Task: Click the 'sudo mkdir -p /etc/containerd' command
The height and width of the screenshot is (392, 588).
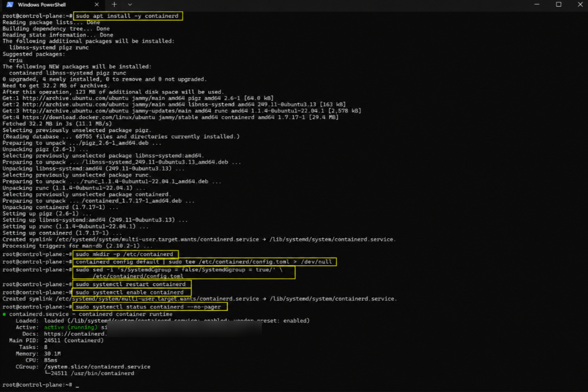Action: point(125,254)
